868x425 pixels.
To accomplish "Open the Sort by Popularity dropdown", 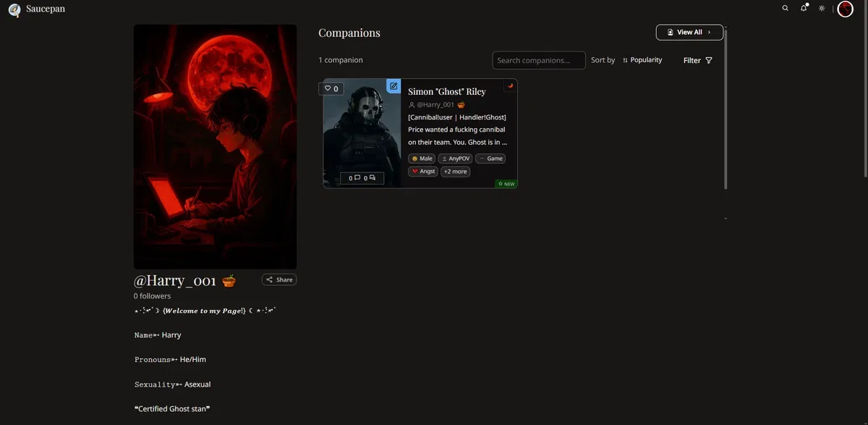I will coord(642,60).
